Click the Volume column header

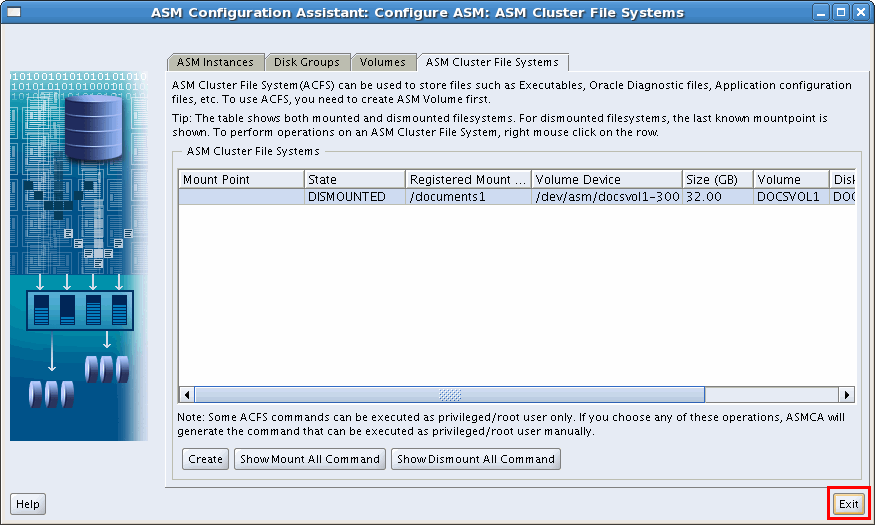[x=791, y=179]
